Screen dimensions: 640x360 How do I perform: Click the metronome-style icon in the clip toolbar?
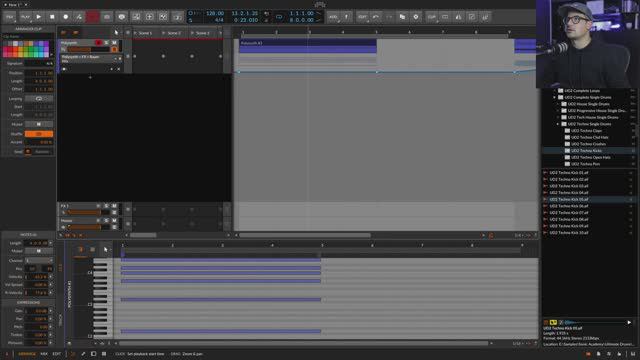[458, 17]
